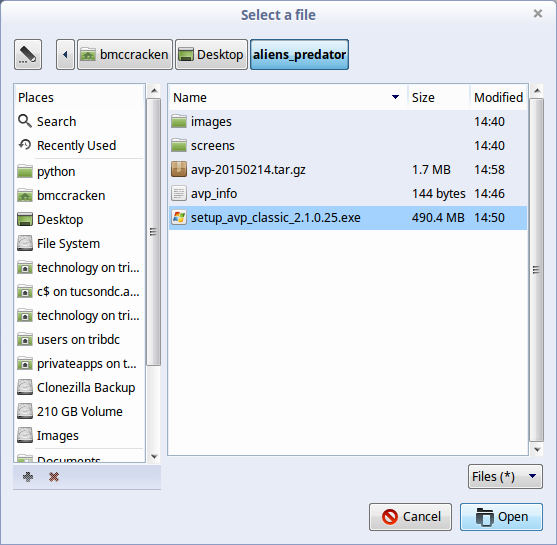
Task: Remove bookmark with the red X icon
Action: point(54,477)
